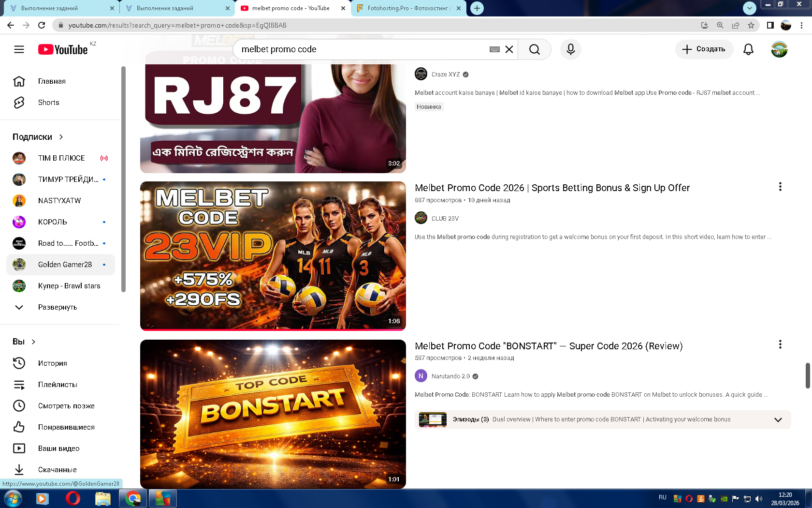Open Ваши видео in the sidebar
Image resolution: width=812 pixels, height=508 pixels.
coord(61,448)
